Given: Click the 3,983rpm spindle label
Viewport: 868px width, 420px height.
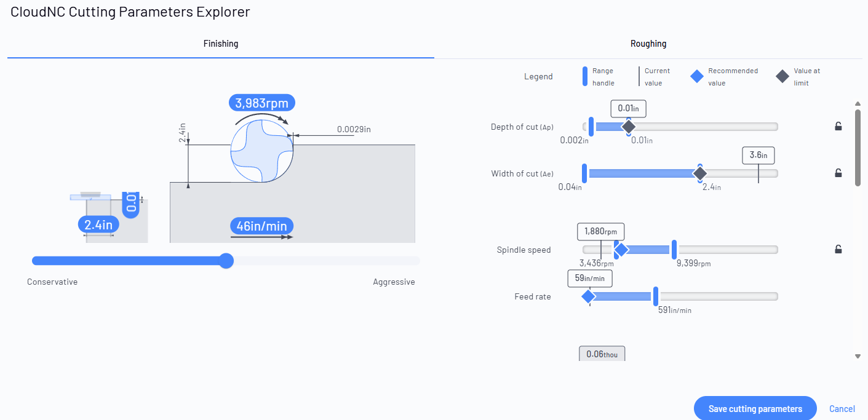Looking at the screenshot, I should [x=262, y=103].
